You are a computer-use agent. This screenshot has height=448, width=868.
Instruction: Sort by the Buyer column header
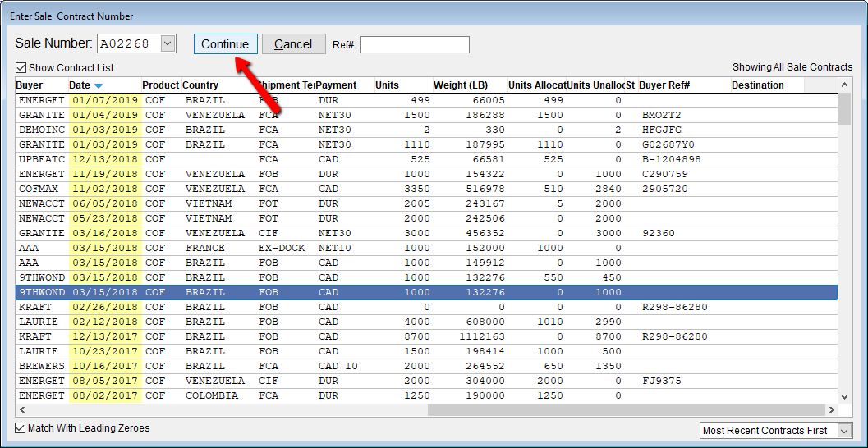click(42, 85)
